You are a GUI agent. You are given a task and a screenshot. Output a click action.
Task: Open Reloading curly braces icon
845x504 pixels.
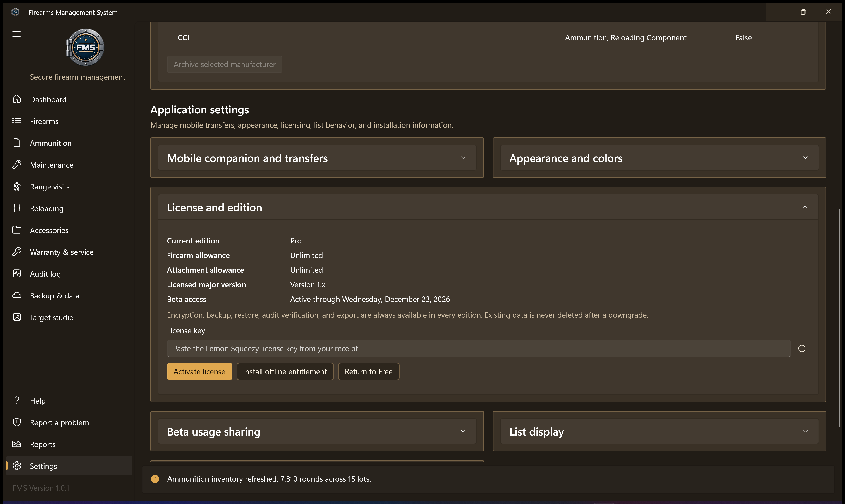pyautogui.click(x=17, y=208)
